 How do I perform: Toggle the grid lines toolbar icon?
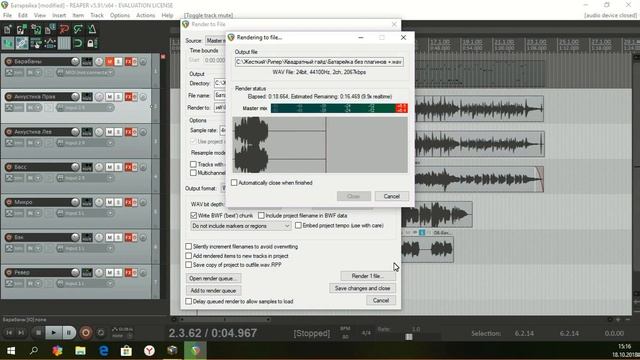pyautogui.click(x=64, y=43)
